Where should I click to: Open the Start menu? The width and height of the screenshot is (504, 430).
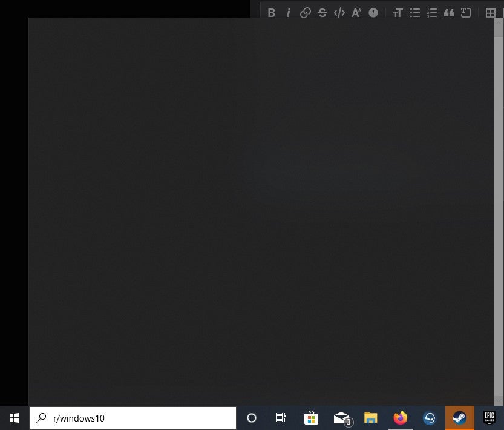coord(14,418)
